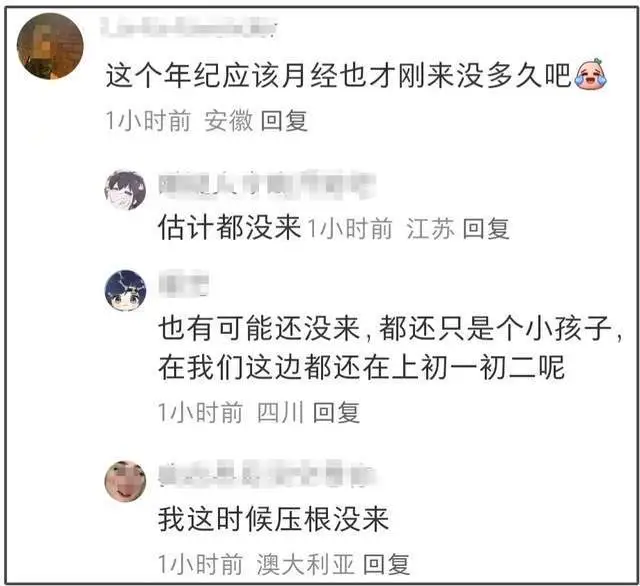Tap the dark-haired anime avatar of Jiangsu commenter
The image size is (640, 586).
[125, 190]
